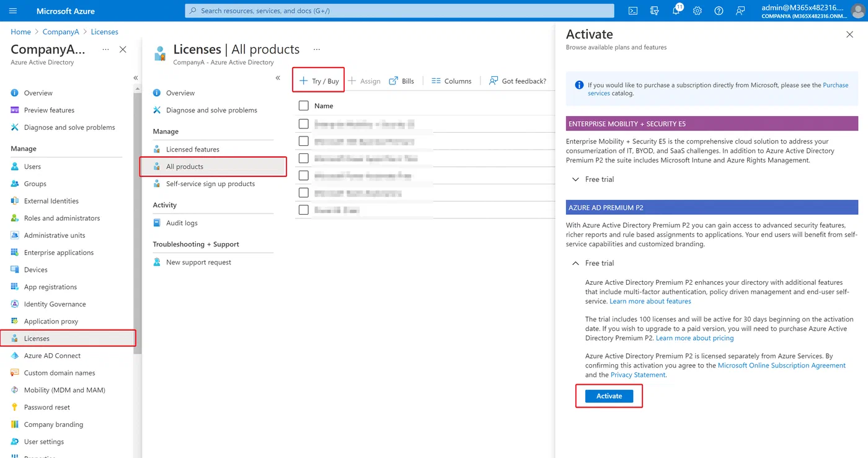Viewport: 868px width, 458px height.
Task: Select all products with the header checkbox
Action: click(304, 106)
